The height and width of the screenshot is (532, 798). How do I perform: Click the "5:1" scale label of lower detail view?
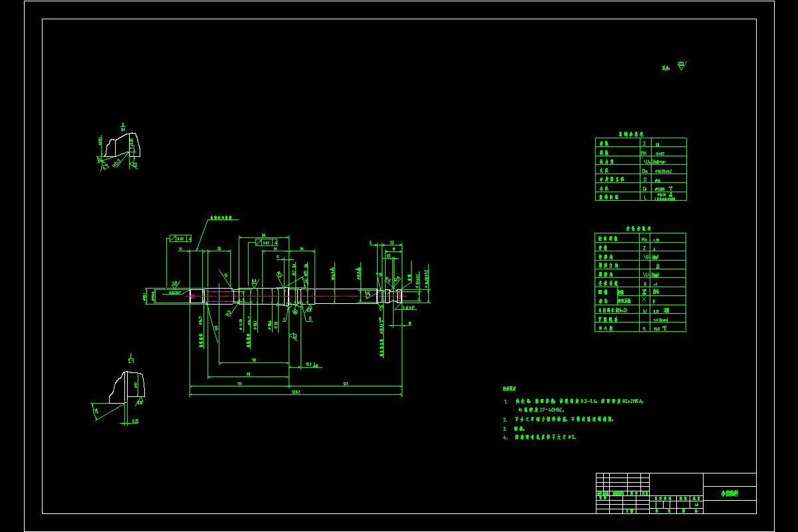click(131, 360)
